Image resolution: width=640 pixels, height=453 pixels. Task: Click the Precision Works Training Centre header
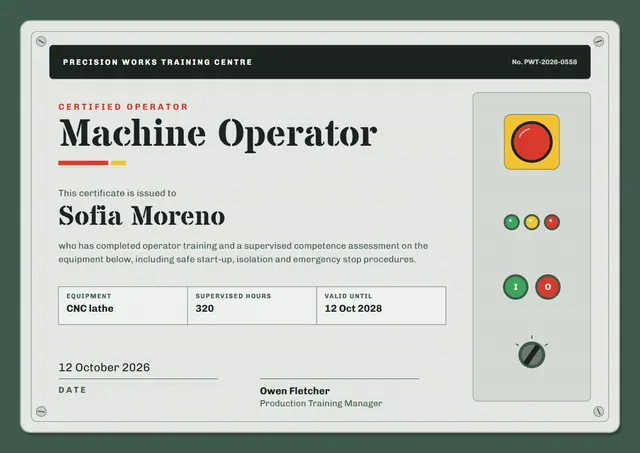tap(157, 62)
